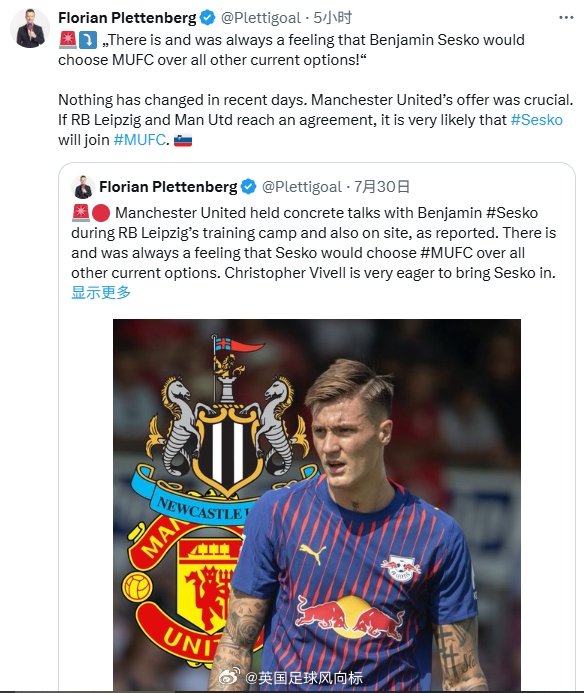Click the Slovenia flag emoji
Image resolution: width=584 pixels, height=693 pixels.
pos(183,140)
